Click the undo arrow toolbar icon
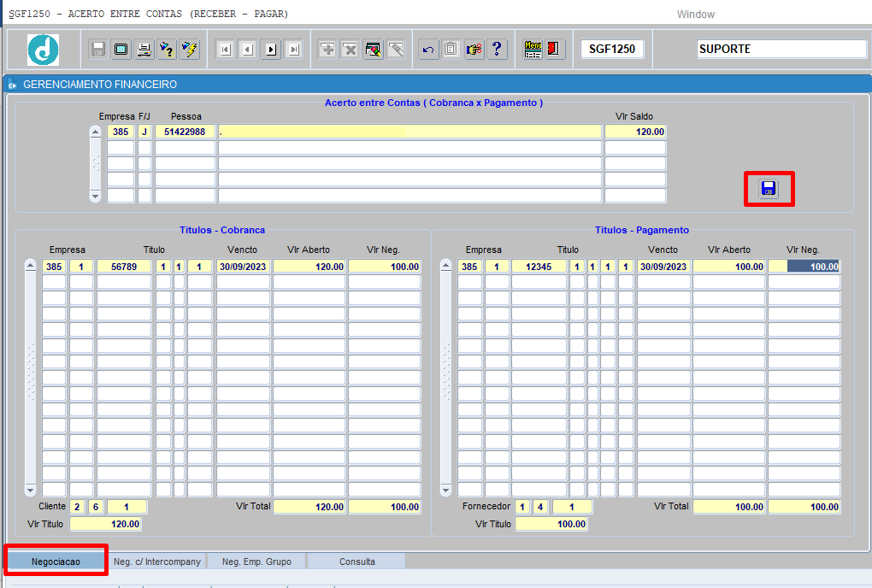Screen dimensions: 872x588 (427, 50)
